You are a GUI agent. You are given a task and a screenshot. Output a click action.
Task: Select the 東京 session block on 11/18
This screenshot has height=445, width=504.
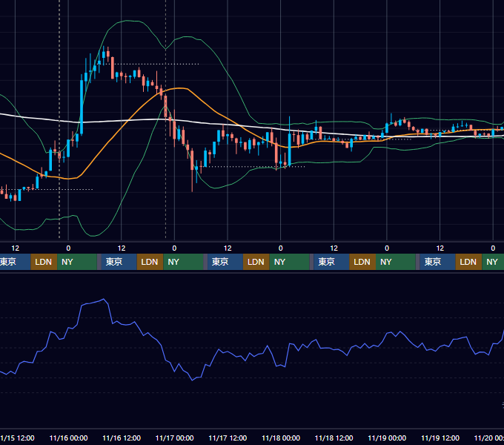(x=331, y=262)
